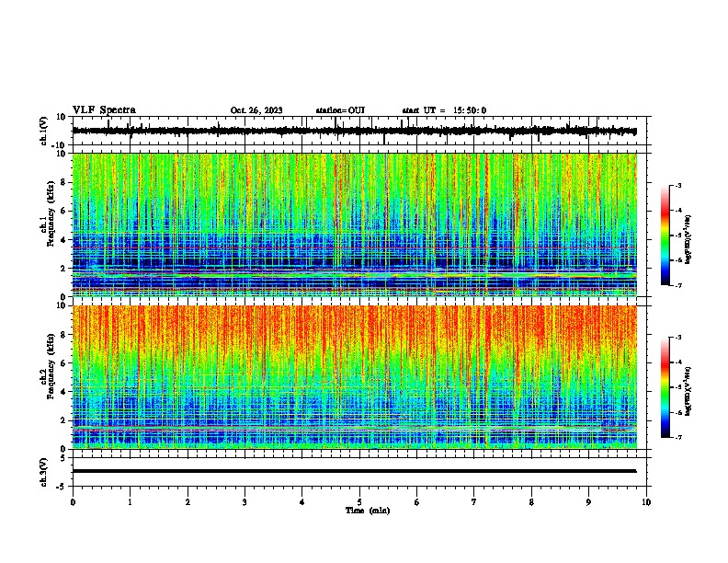Image resolution: width=728 pixels, height=563 pixels.
Task: Click the '8' kHz tick on ch.1 spectrogram axis
Action: 64,182
